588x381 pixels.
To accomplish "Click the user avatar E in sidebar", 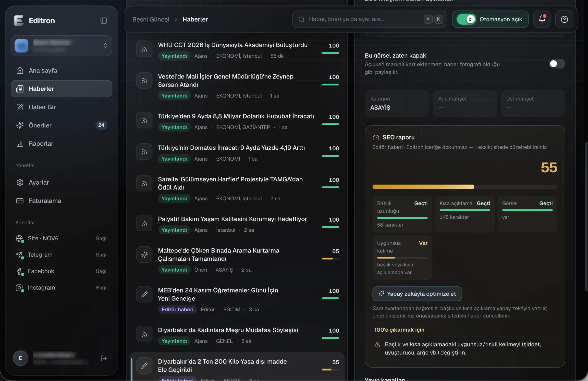I will (x=21, y=358).
